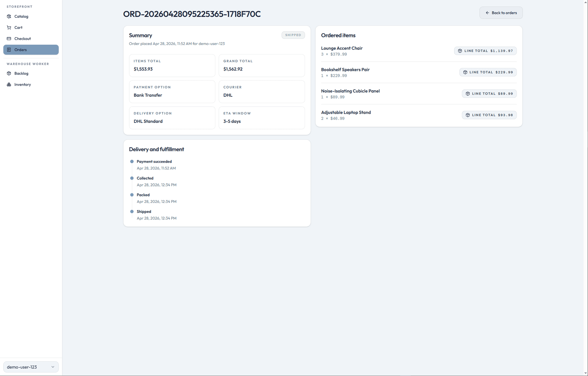Click Line Total $229.99 button

click(x=488, y=72)
